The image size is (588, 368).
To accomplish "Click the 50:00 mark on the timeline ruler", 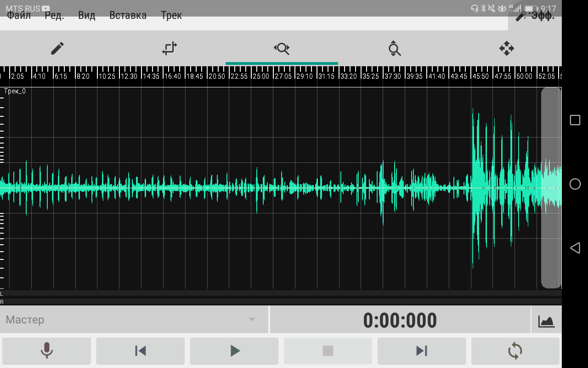I will [524, 76].
